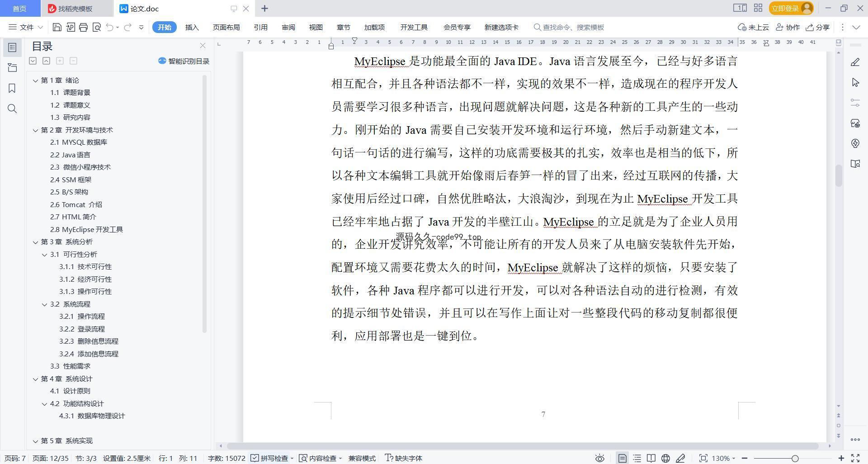Viewport: 868px width, 464px height.
Task: Open the 文件 menu dropdown
Action: pyautogui.click(x=26, y=28)
